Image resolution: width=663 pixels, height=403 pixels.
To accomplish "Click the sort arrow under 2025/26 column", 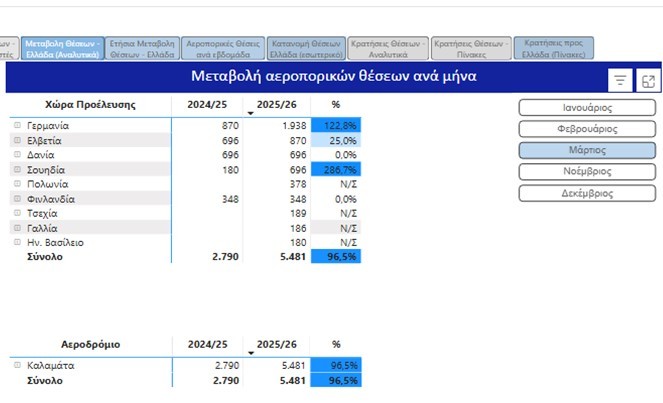I will tap(250, 114).
